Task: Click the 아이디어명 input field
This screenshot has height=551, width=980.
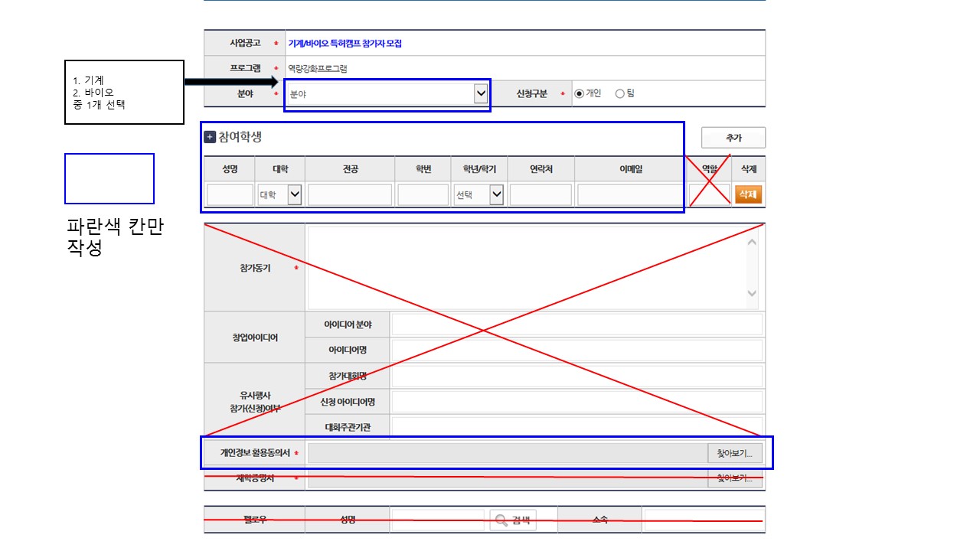Action: pyautogui.click(x=576, y=350)
